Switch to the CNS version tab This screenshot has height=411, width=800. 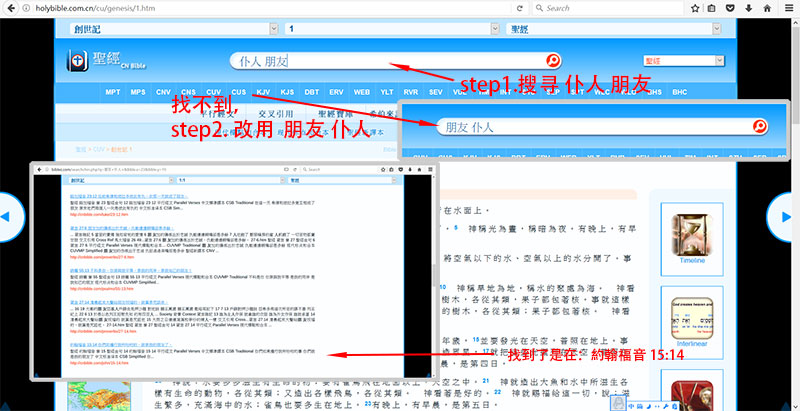[188, 92]
